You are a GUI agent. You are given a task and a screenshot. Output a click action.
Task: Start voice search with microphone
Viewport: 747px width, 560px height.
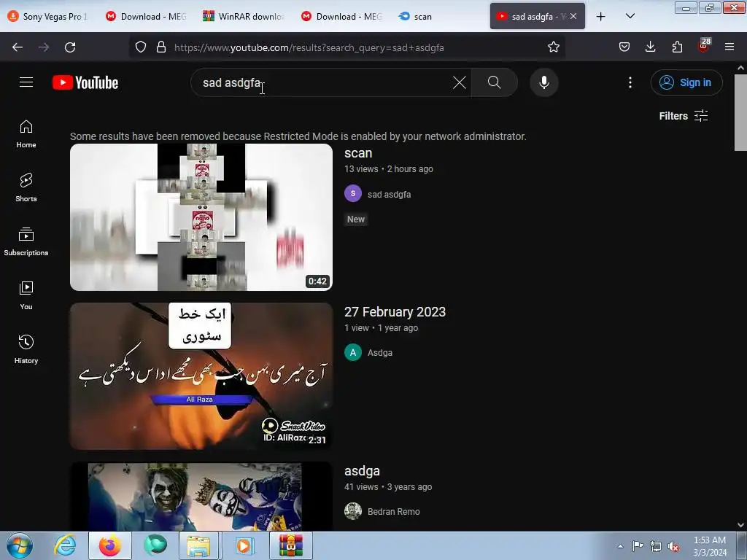pos(544,82)
